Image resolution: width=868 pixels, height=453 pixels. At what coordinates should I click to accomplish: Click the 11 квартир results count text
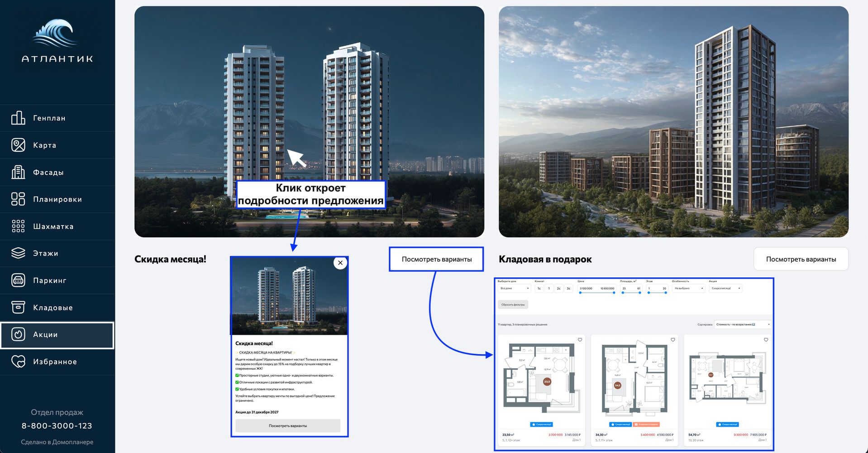coord(523,324)
